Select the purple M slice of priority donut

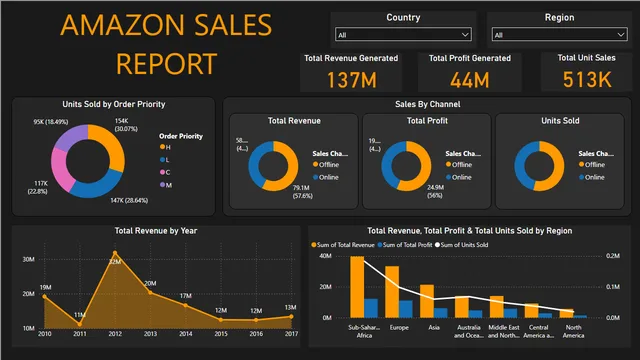pyautogui.click(x=72, y=137)
